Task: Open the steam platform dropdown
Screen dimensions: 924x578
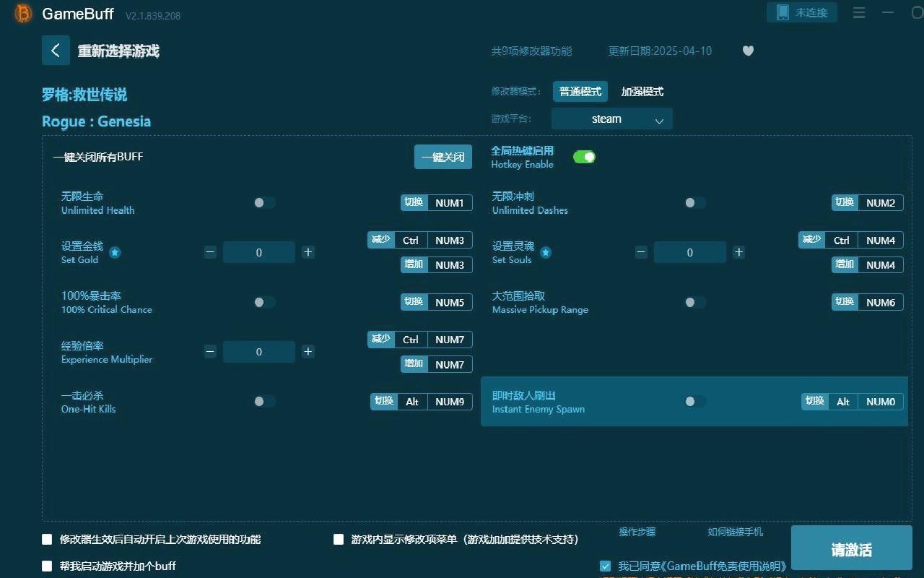Action: click(612, 119)
